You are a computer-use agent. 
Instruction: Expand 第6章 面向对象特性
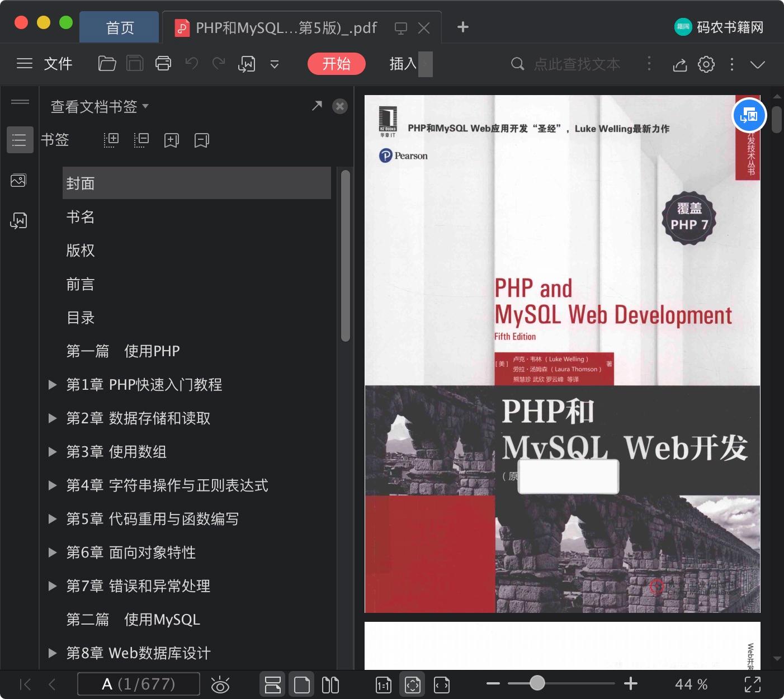(x=53, y=552)
